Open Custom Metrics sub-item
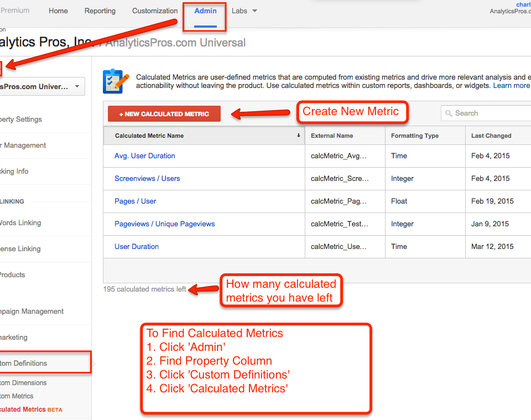The width and height of the screenshot is (531, 420). (x=17, y=396)
